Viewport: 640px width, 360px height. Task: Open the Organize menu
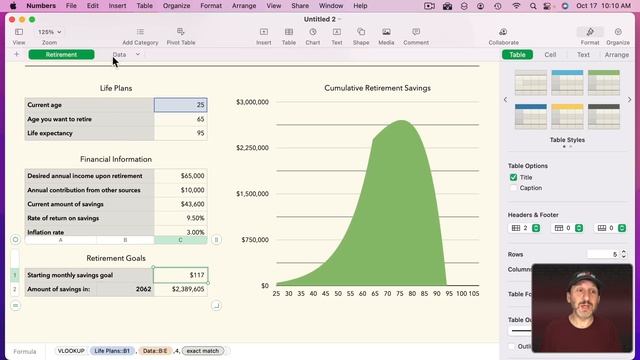[176, 6]
